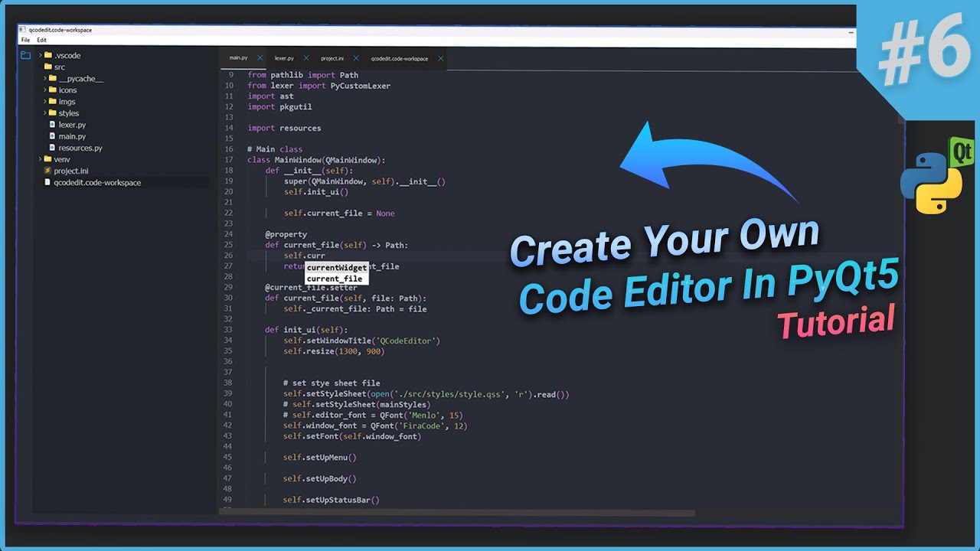Click the 'import pkgutil' line

coord(279,107)
